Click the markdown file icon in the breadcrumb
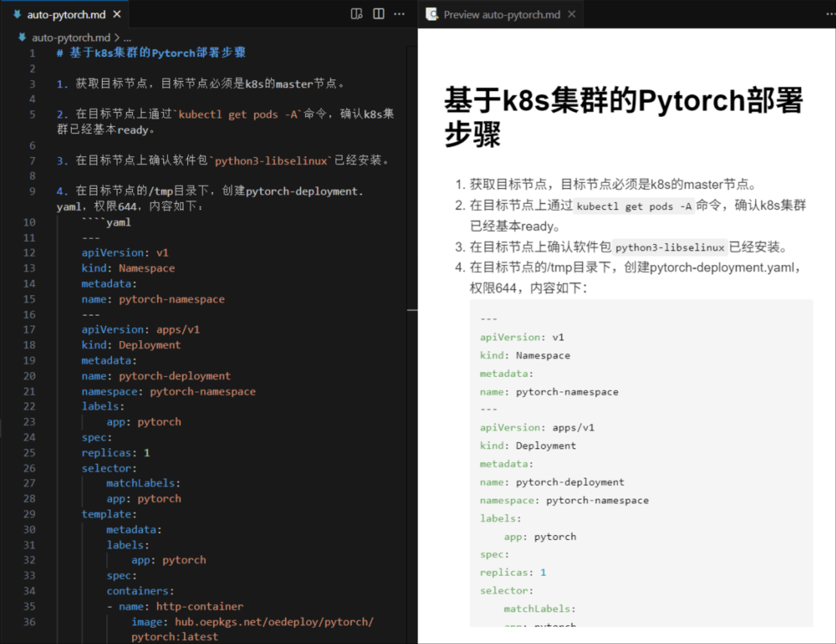Screen dimensions: 836x644 click(22, 37)
